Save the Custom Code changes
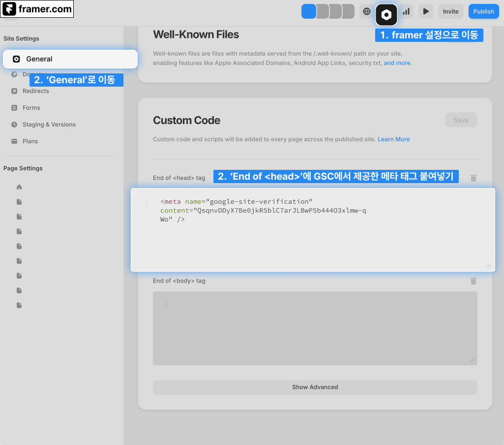The height and width of the screenshot is (445, 504). point(461,120)
